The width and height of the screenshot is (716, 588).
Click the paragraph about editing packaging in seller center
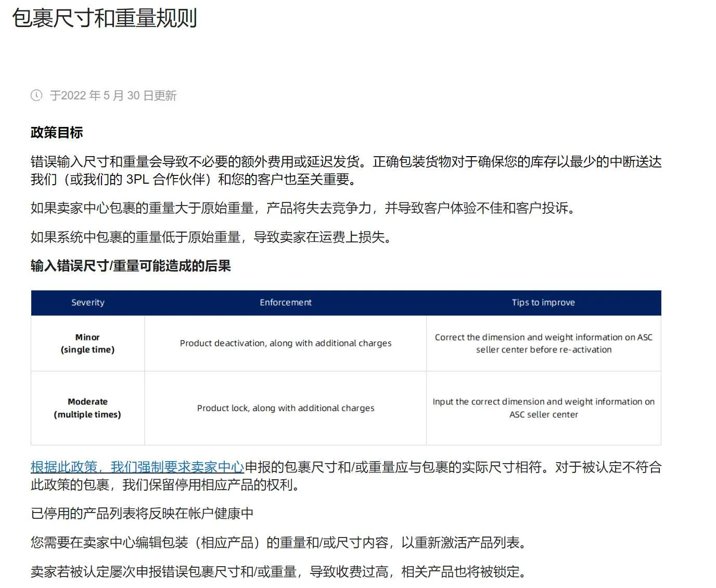(x=278, y=543)
